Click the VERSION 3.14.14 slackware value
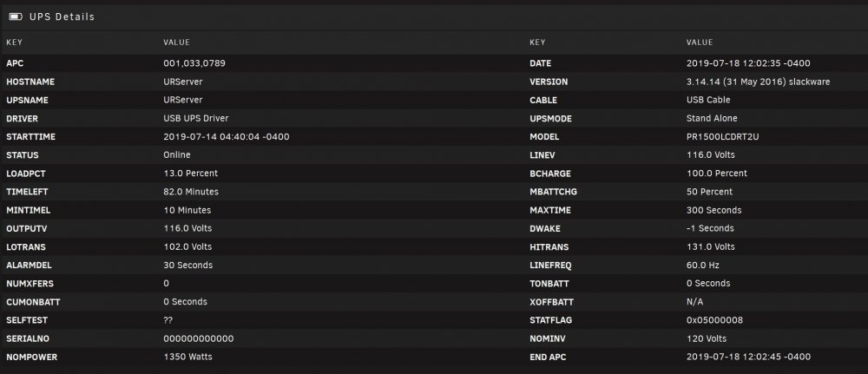The height and width of the screenshot is (374, 868). (x=759, y=82)
